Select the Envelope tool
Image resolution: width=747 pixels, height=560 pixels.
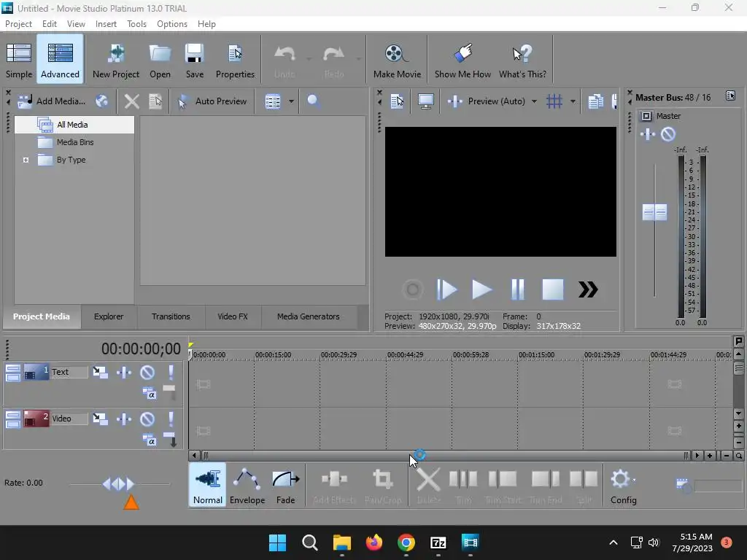tap(247, 485)
